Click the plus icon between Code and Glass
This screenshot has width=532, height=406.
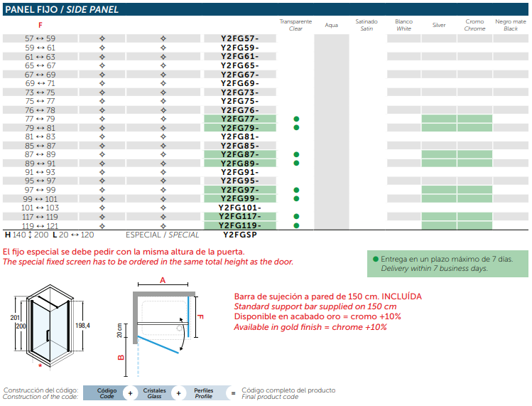click(130, 393)
